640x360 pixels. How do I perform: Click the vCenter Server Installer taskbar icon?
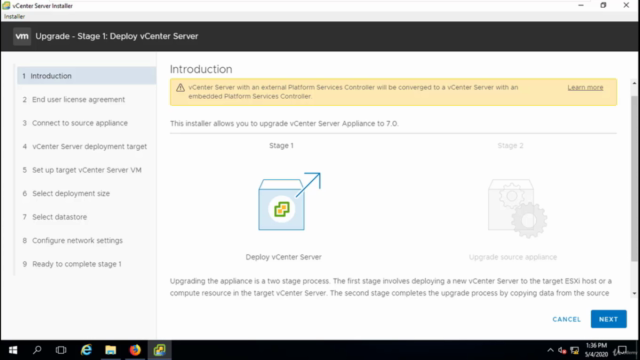159,350
